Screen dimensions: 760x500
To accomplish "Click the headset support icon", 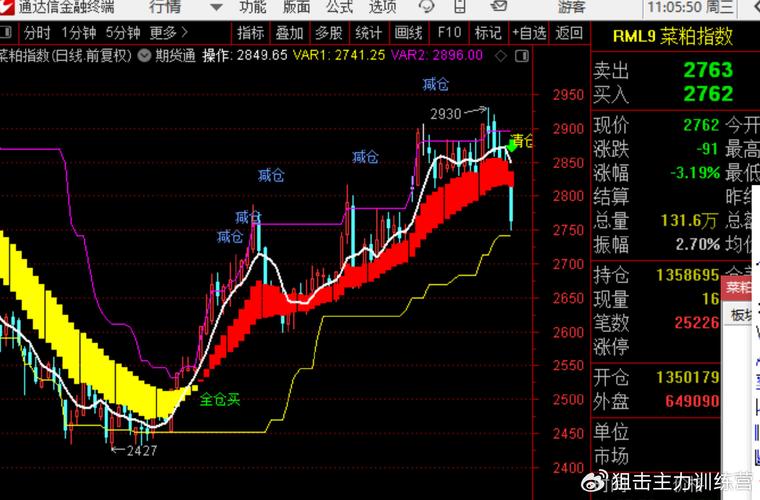I will (x=426, y=6).
